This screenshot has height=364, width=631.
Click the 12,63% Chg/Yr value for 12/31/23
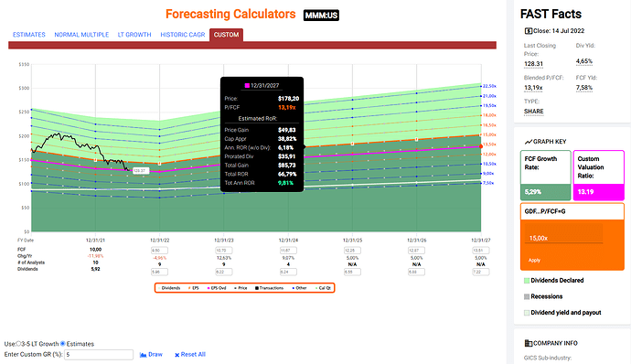[x=224, y=258]
